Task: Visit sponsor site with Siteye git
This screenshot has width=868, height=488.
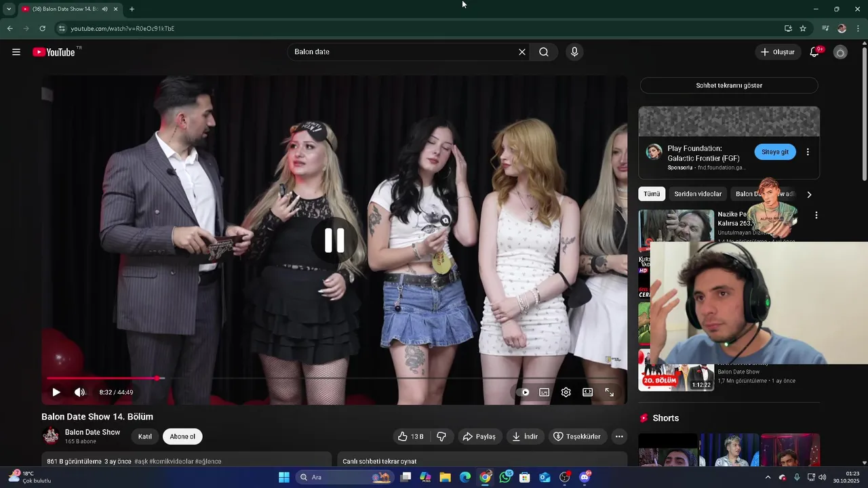Action: 775,152
